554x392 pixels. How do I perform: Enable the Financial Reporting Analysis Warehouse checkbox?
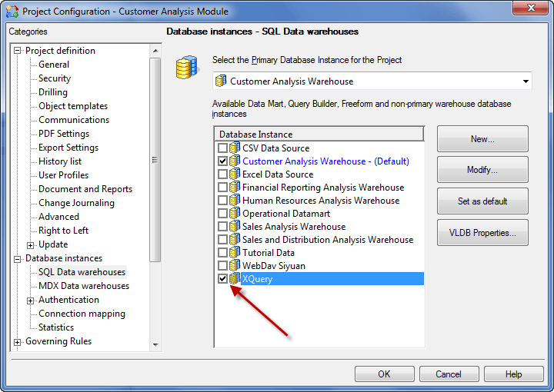(222, 188)
